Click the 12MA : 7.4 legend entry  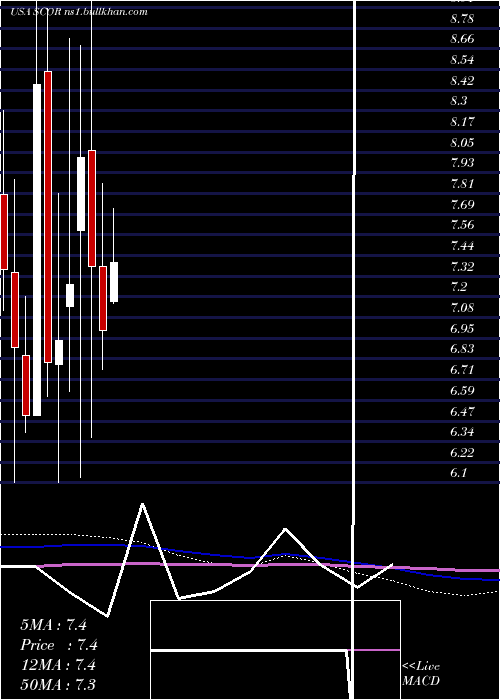tap(58, 665)
